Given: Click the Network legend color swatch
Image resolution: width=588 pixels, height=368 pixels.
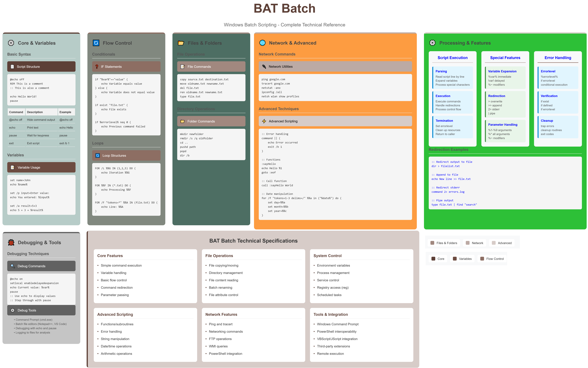Looking at the screenshot, I should pyautogui.click(x=468, y=243).
